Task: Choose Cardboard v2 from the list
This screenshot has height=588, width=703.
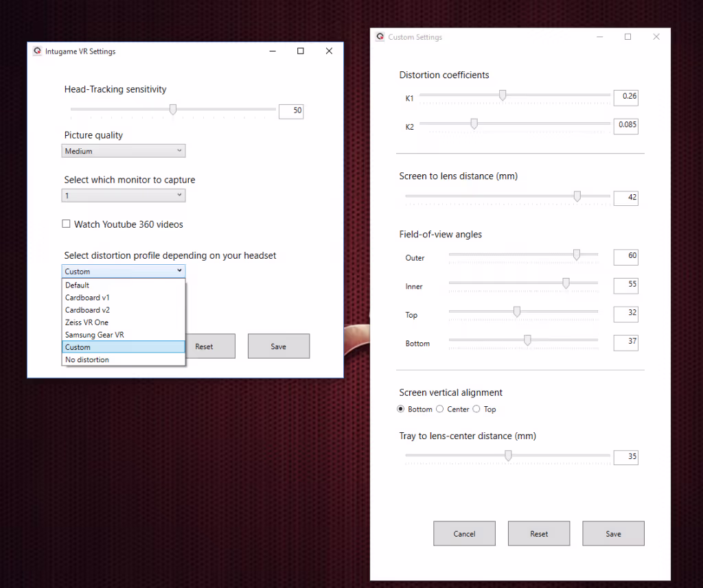Action: [x=124, y=310]
